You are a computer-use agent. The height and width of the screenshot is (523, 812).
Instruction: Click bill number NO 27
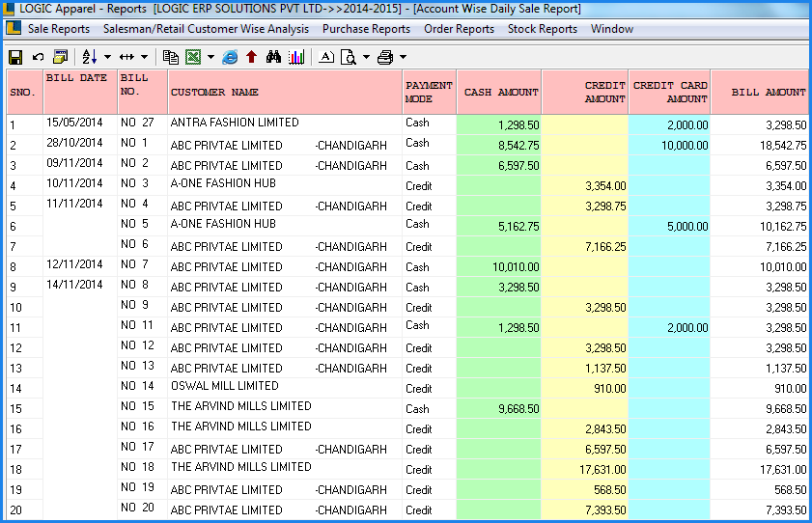[138, 123]
